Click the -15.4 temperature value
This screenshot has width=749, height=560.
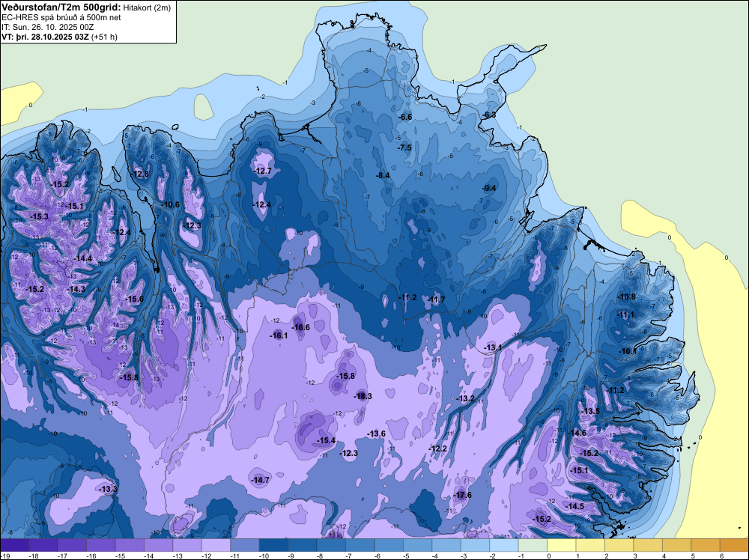point(327,440)
